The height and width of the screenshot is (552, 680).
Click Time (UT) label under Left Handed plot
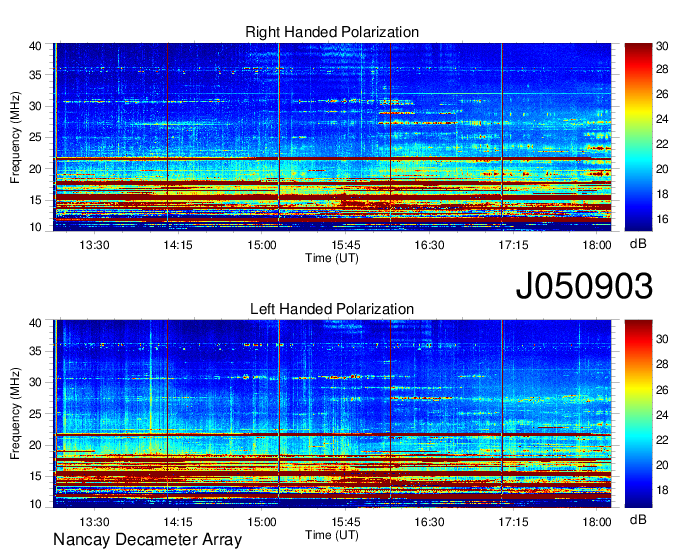tap(332, 535)
